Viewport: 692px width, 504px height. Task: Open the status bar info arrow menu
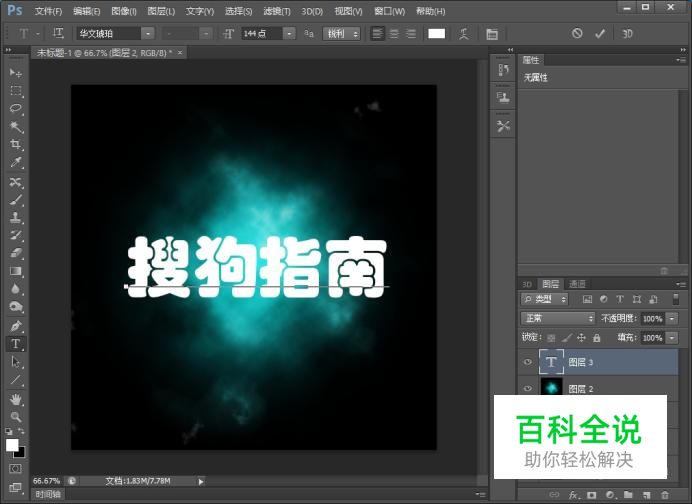tap(201, 481)
